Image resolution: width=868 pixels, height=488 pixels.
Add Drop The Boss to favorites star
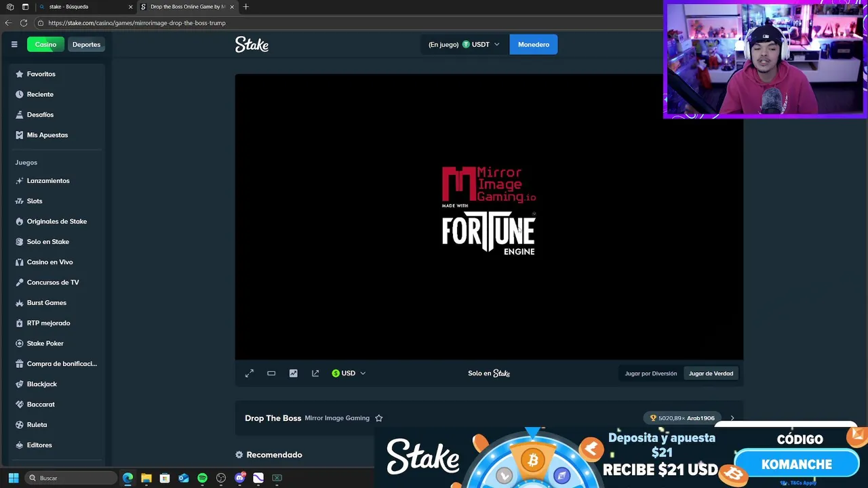[x=379, y=418]
